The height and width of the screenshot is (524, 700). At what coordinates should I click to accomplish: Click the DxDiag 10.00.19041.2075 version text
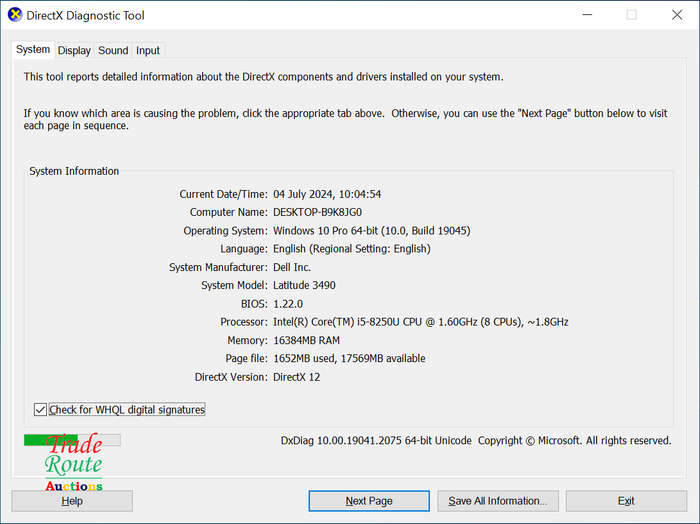coord(376,441)
